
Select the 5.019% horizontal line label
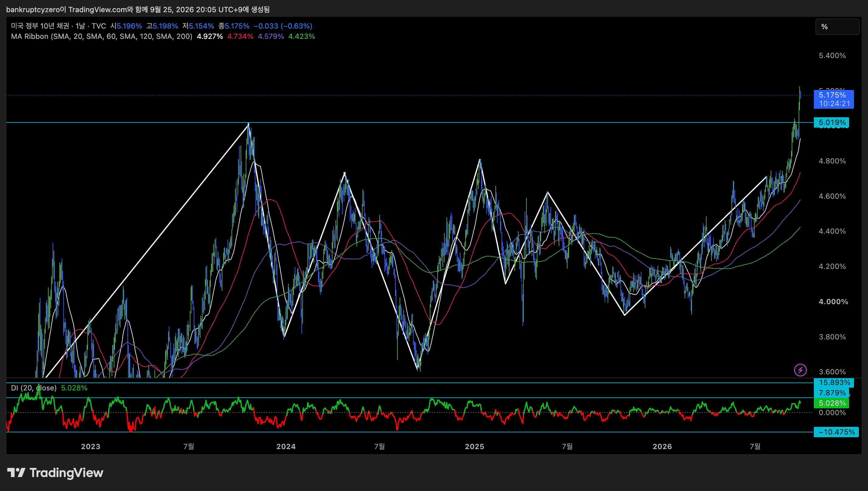(x=831, y=122)
